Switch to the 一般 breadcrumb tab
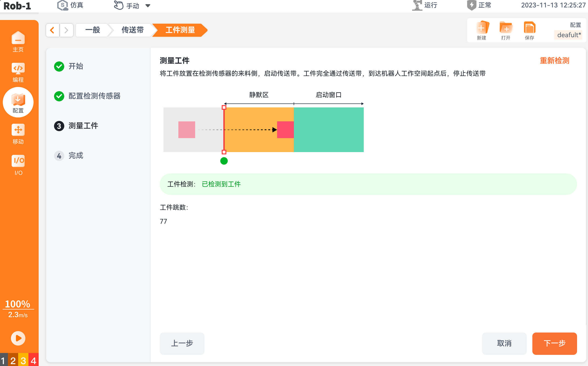The image size is (588, 366). 93,30
